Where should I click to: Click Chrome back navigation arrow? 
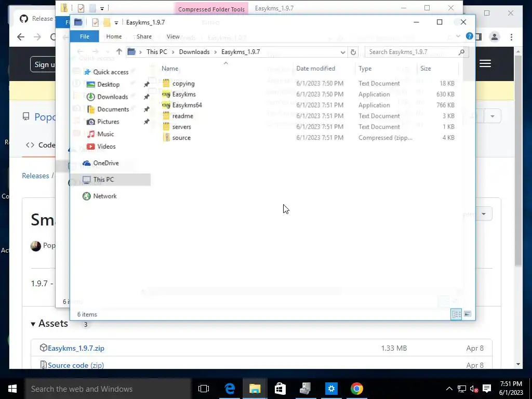[21, 37]
